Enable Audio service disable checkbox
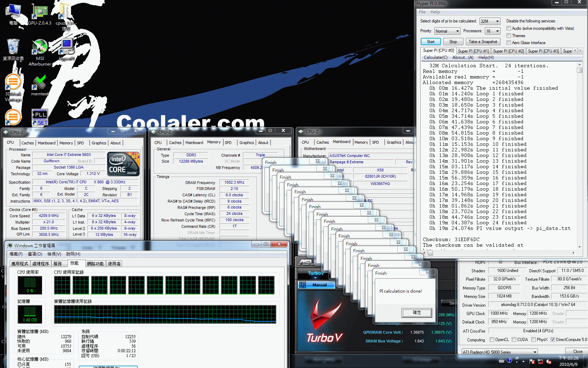The height and width of the screenshot is (368, 588). coord(509,28)
